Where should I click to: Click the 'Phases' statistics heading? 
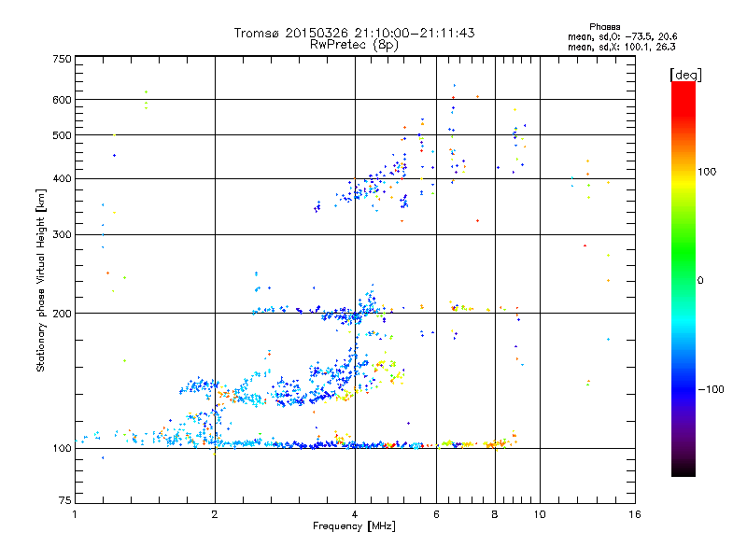click(x=604, y=27)
